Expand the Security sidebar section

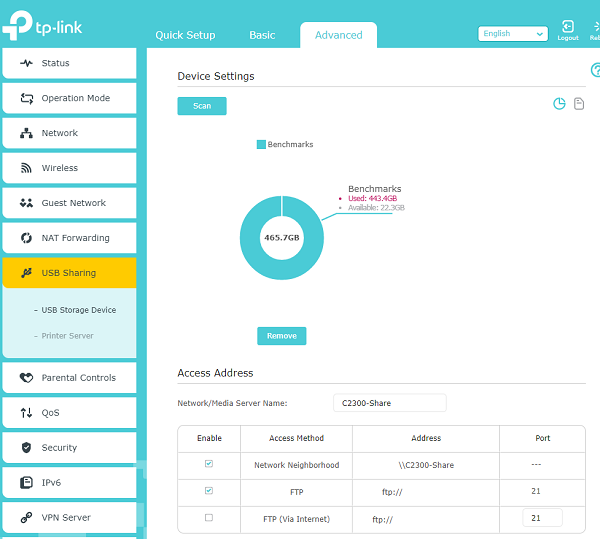[x=69, y=448]
